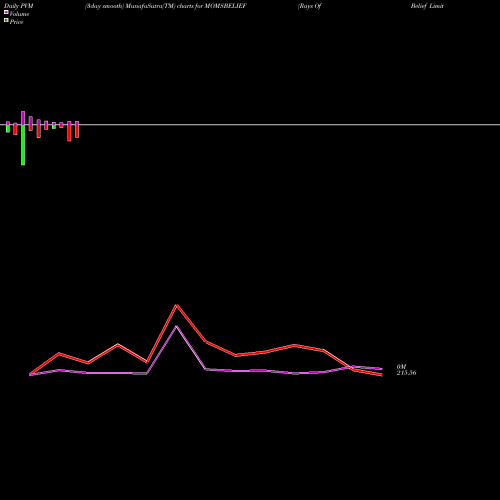Click the 'Daily PVM' title text
This screenshot has height=500, width=500.
(x=19, y=6)
